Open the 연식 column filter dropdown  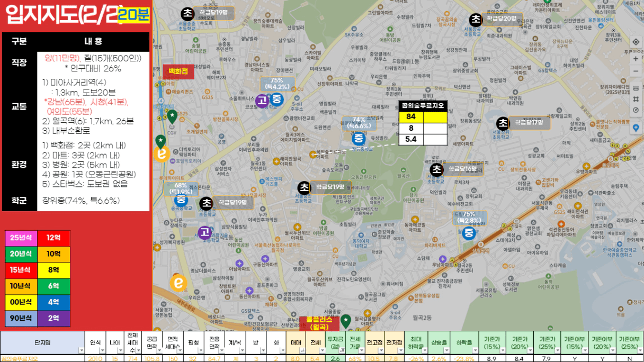[102, 350]
